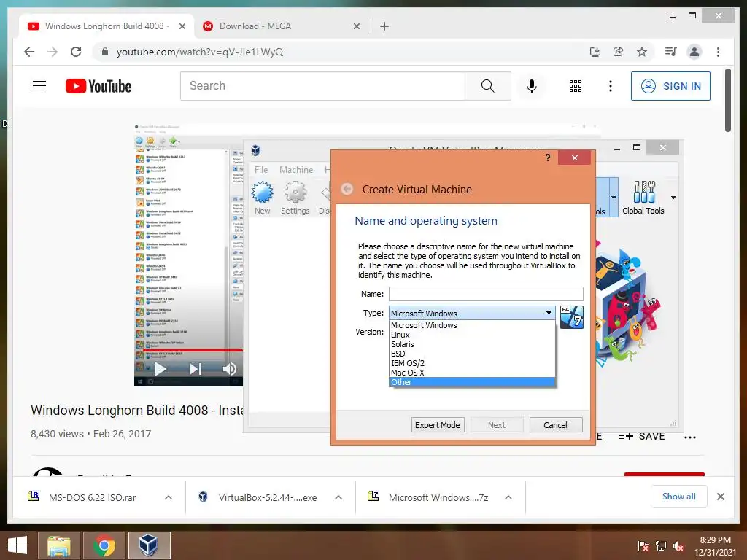Click the New machine icon in VirtualBox
This screenshot has width=747, height=560.
pos(262,198)
